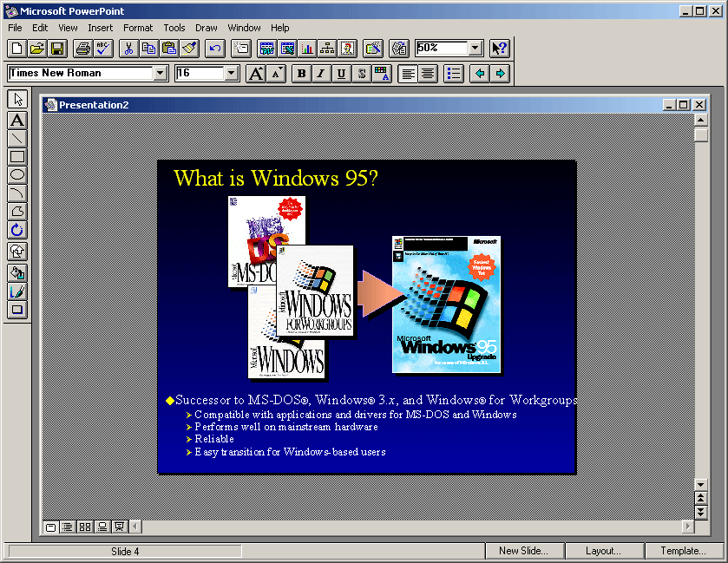Decrease the font size with small A
This screenshot has width=728, height=563.
point(276,74)
